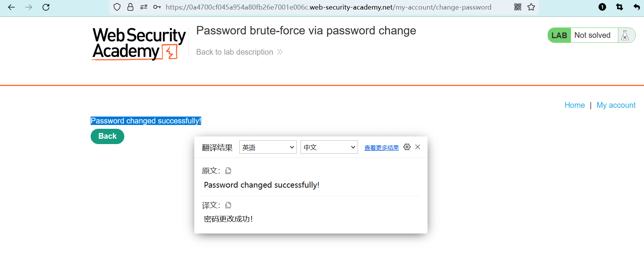This screenshot has height=253, width=644.
Task: Click the padlock site security icon
Action: pyautogui.click(x=130, y=7)
